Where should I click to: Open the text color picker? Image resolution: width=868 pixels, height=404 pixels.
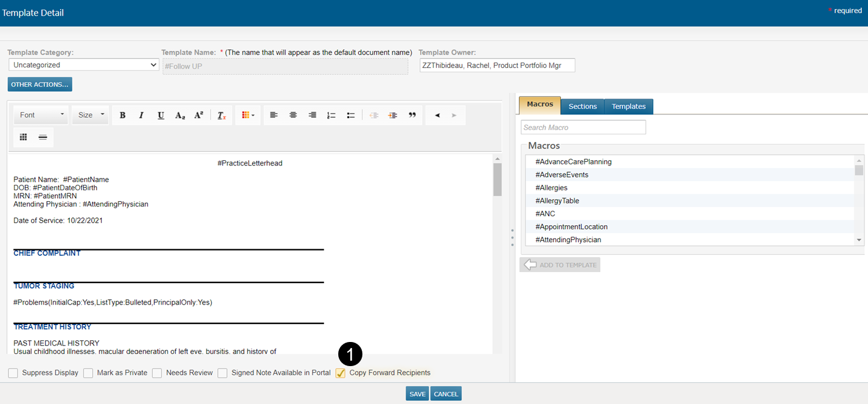tap(247, 115)
